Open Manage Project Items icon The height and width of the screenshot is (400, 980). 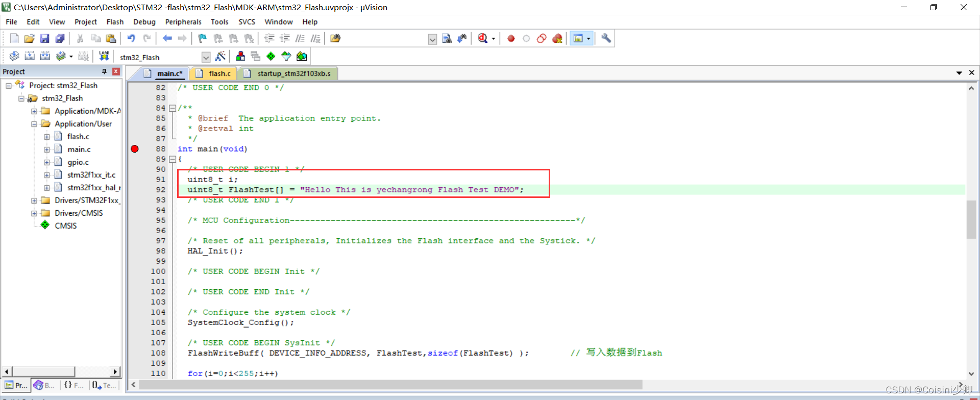(x=240, y=56)
